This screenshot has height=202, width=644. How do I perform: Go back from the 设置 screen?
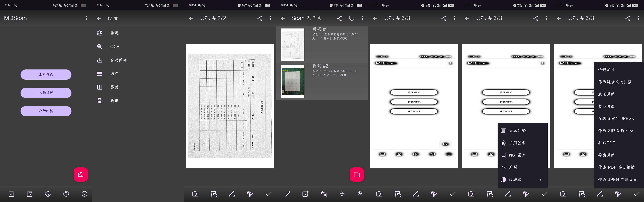click(99, 18)
